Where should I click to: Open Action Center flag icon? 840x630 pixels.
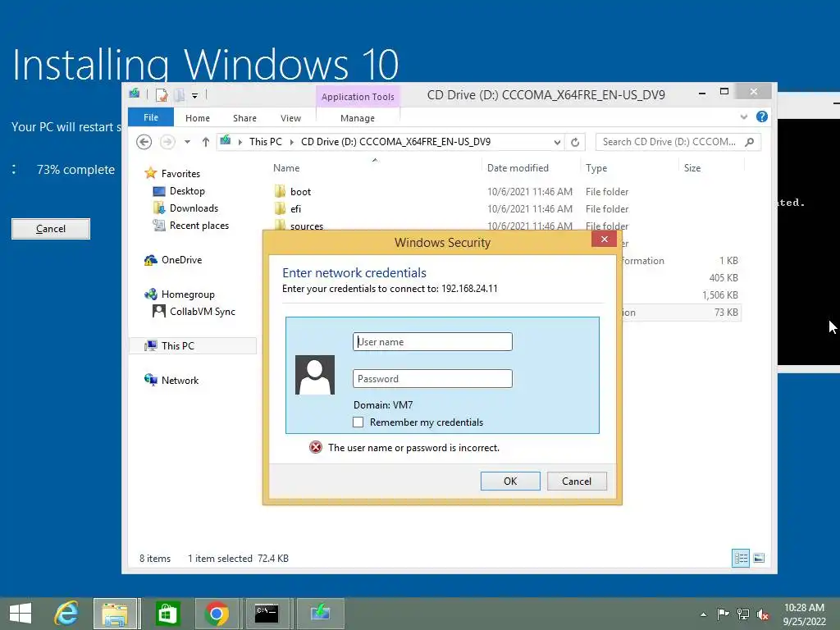coord(723,614)
